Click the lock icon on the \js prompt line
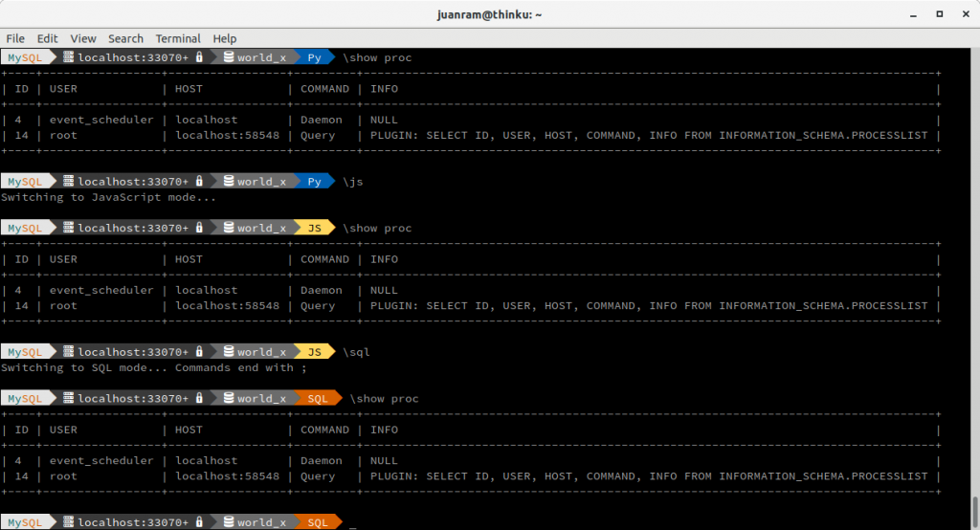 (x=199, y=182)
